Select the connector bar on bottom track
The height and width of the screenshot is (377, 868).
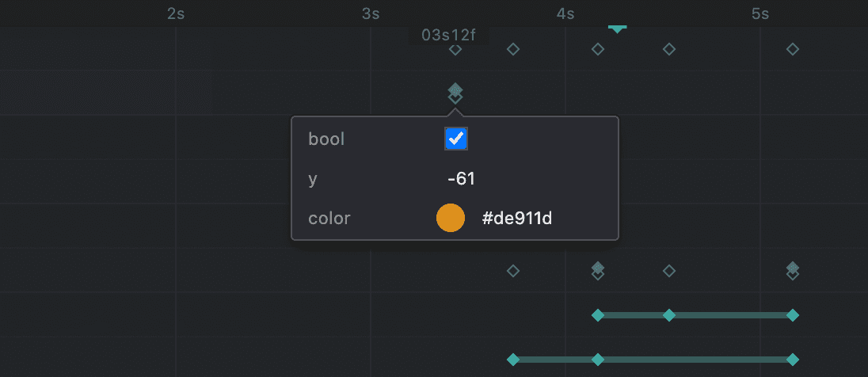point(653,360)
